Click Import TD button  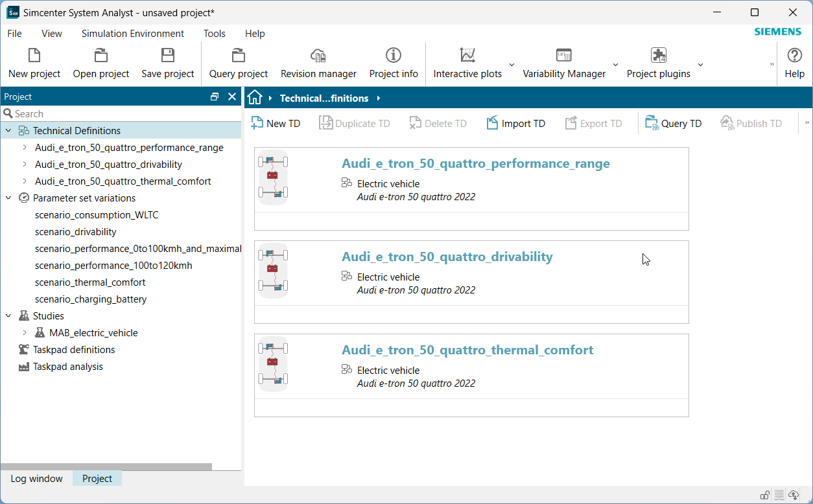coord(516,123)
